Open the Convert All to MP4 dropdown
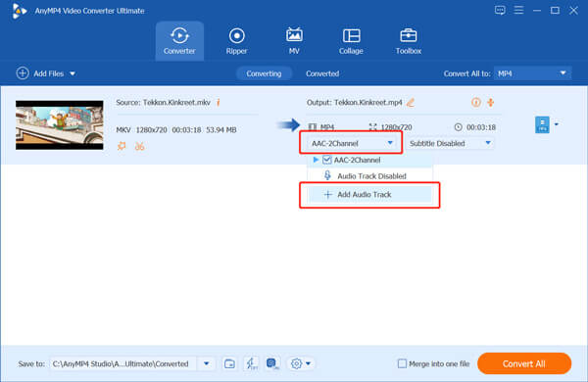This screenshot has height=382, width=588. coord(532,73)
